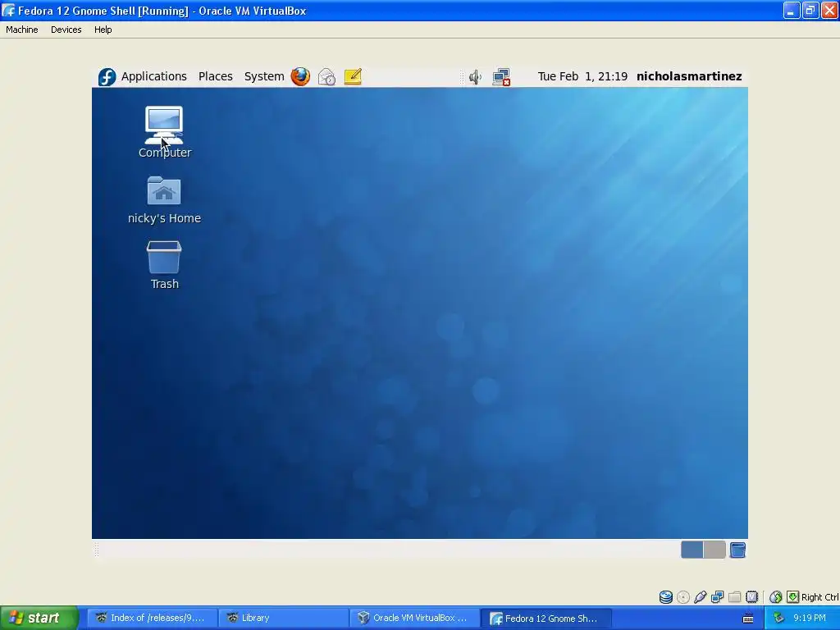Click the VirtualBox network adapters icon

click(717, 597)
